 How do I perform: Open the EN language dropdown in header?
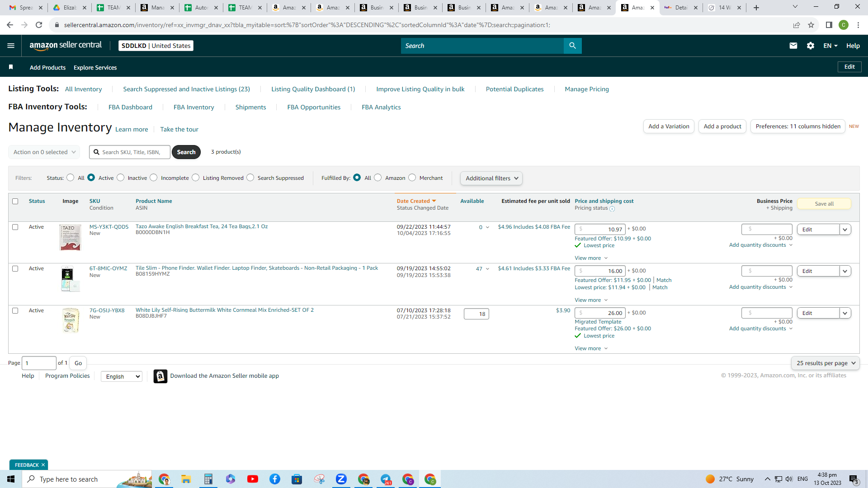830,46
